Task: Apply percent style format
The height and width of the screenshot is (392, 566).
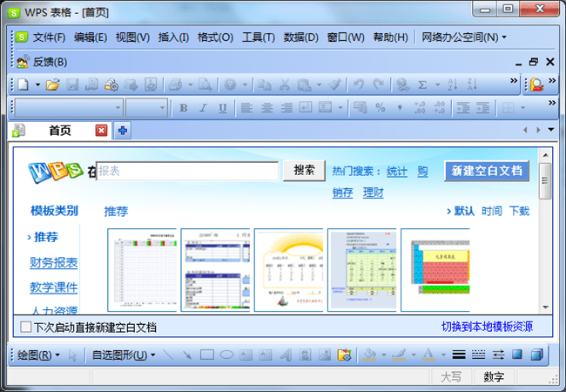Action: pyautogui.click(x=381, y=107)
